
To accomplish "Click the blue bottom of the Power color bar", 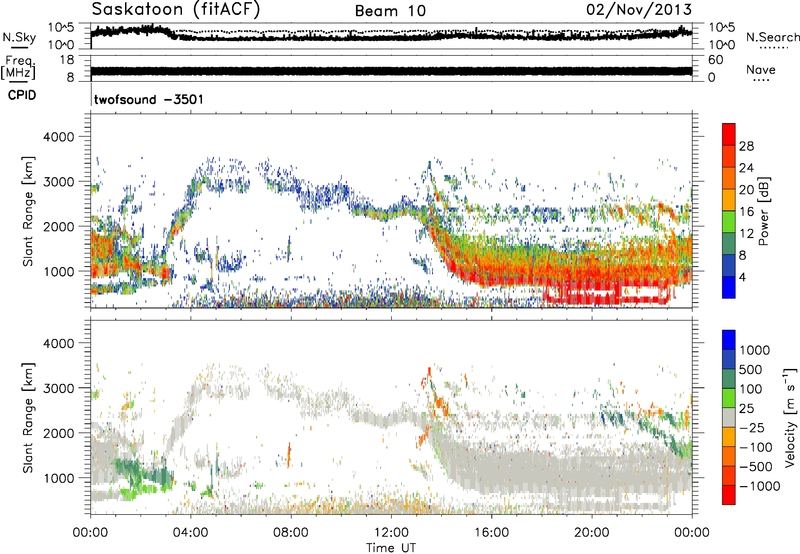I will 729,287.
